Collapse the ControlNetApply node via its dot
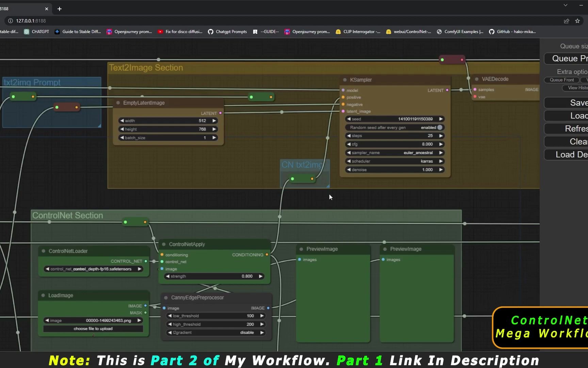 164,244
